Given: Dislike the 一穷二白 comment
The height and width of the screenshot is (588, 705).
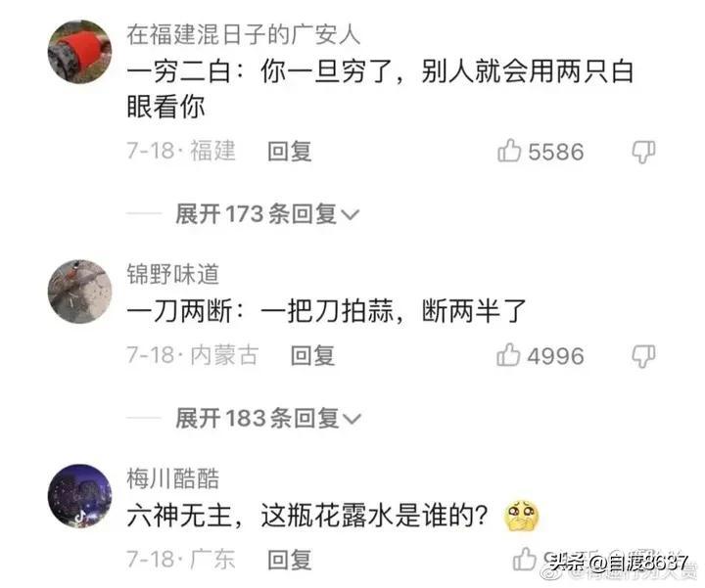Looking at the screenshot, I should pos(643,152).
